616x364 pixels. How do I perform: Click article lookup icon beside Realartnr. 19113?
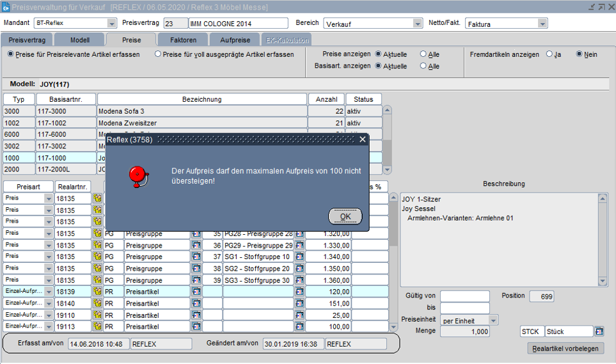click(x=97, y=327)
